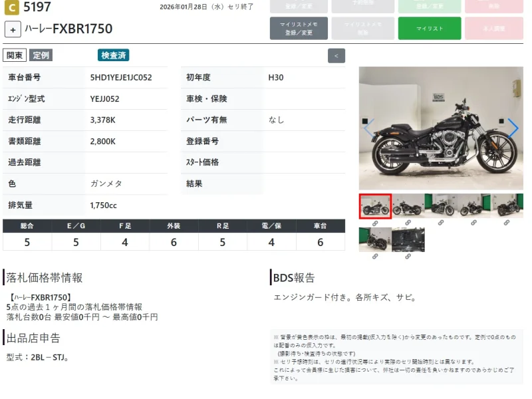532x399 pixels.
Task: Select displacement value 1,750cc
Action: pyautogui.click(x=104, y=205)
